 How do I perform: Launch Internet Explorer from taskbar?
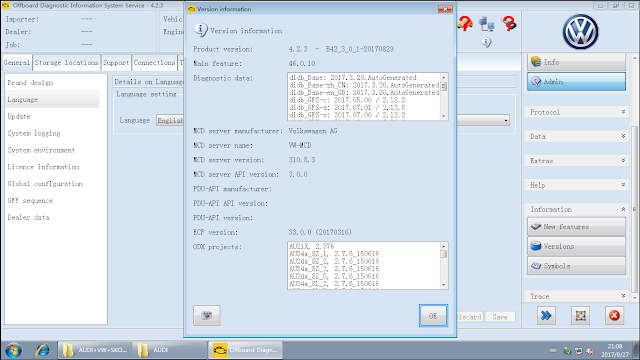pos(42,350)
